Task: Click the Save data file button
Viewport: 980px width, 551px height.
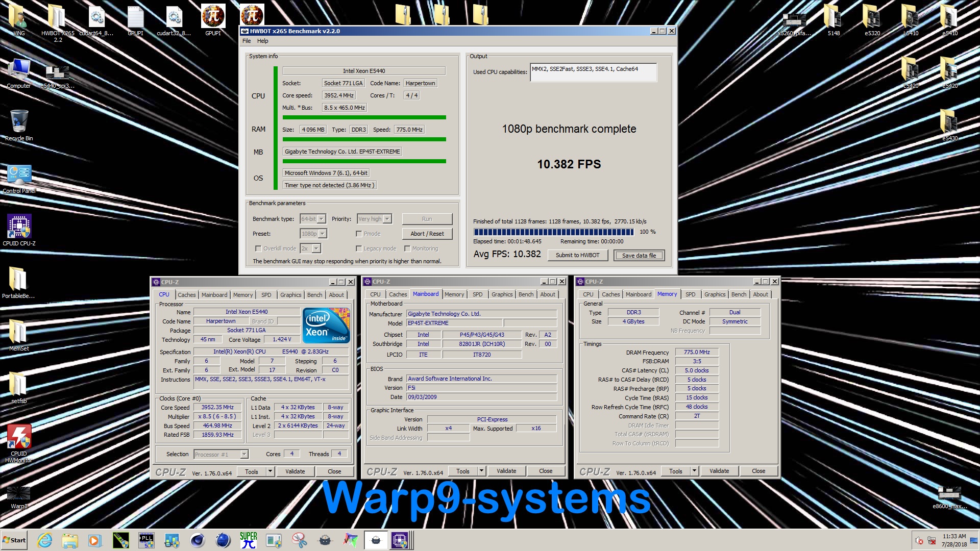Action: click(639, 256)
